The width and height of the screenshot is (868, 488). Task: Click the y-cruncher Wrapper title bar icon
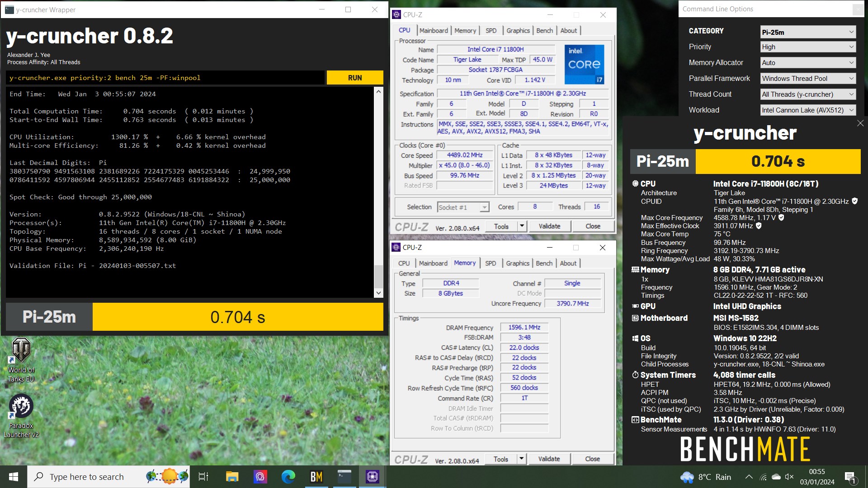click(9, 9)
